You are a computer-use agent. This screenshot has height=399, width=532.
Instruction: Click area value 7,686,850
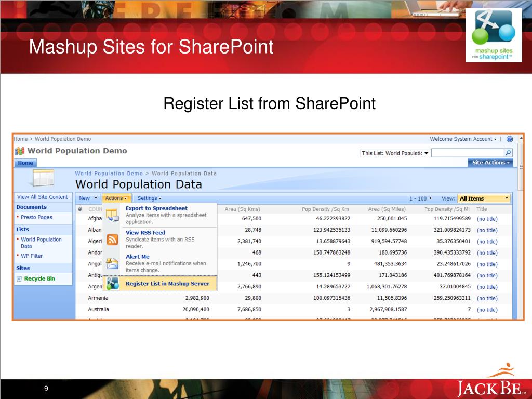(249, 309)
